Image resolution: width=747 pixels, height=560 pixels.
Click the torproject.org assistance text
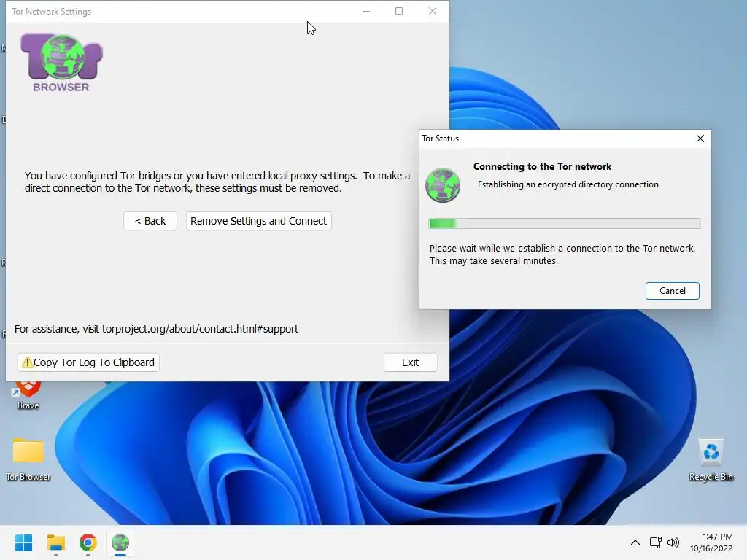pos(156,329)
